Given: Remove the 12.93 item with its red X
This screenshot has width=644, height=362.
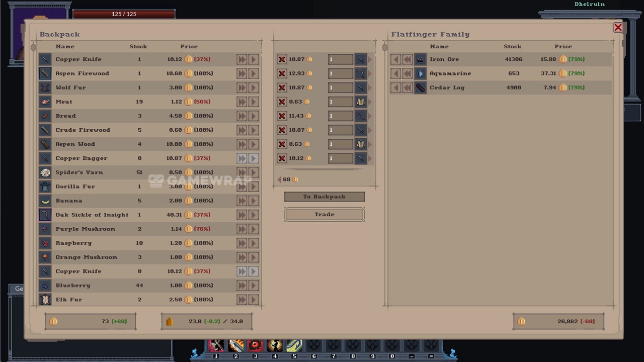Looking at the screenshot, I should tap(282, 73).
